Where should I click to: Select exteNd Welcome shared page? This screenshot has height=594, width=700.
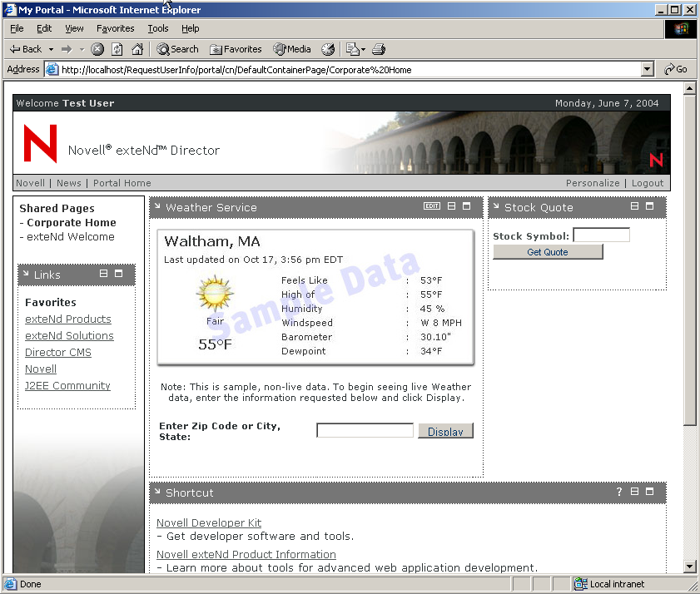(71, 236)
